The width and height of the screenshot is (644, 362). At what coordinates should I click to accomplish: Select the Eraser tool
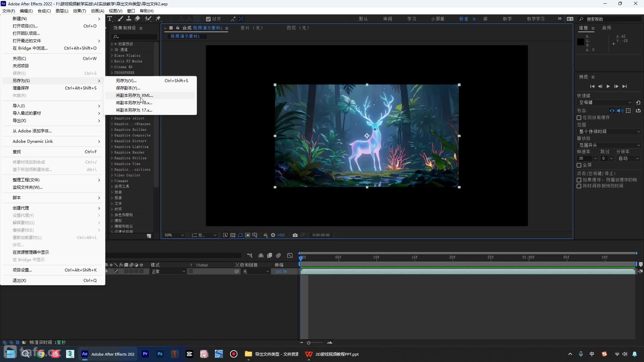[x=138, y=19]
